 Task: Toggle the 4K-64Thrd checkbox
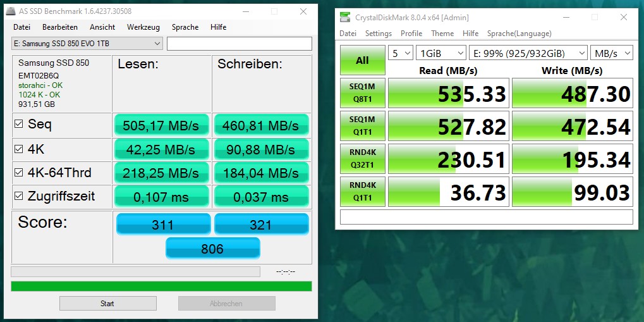(18, 173)
